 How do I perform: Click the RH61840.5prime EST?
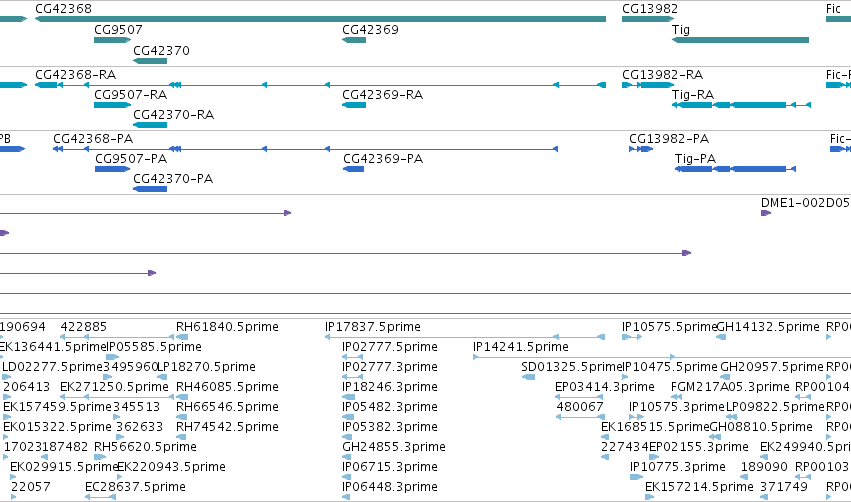[182, 337]
